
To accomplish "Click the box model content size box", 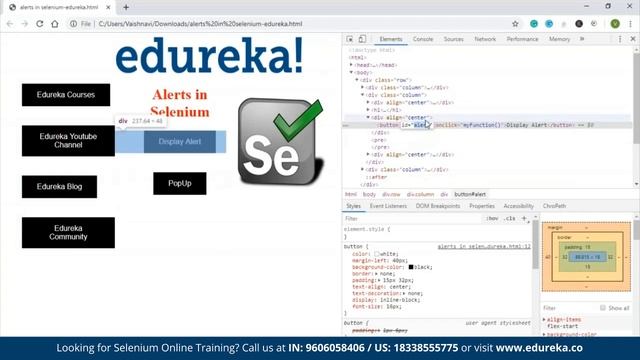I will pyautogui.click(x=588, y=257).
